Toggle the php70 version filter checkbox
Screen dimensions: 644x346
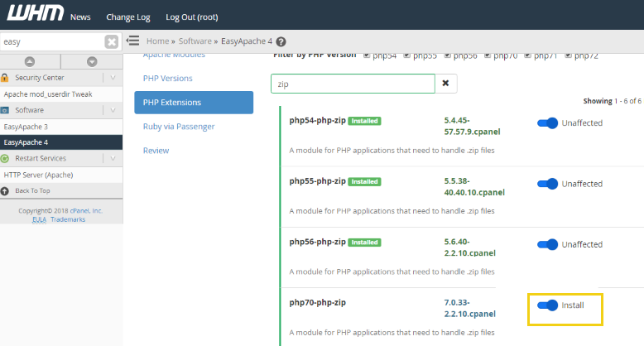[487, 55]
